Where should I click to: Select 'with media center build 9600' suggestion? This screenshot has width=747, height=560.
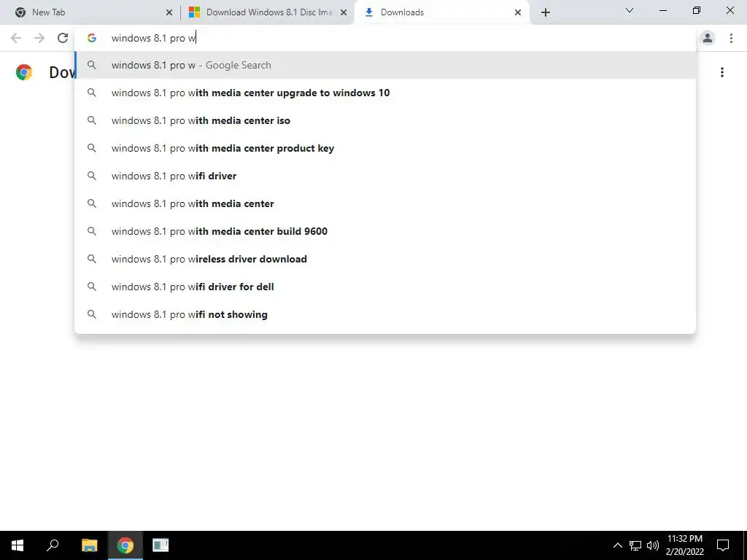tap(385, 231)
